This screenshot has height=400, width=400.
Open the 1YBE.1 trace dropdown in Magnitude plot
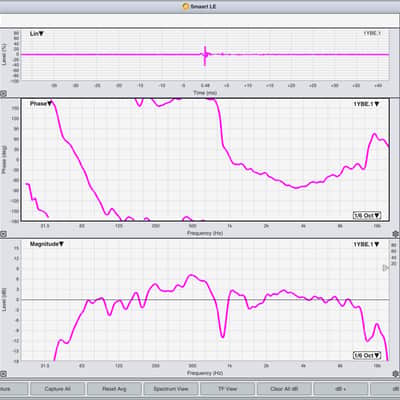[366, 244]
